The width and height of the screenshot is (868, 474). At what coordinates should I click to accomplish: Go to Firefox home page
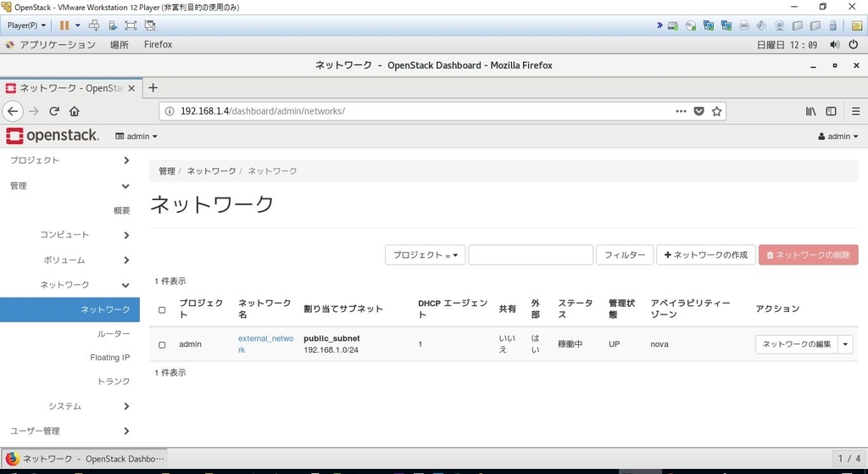point(75,111)
